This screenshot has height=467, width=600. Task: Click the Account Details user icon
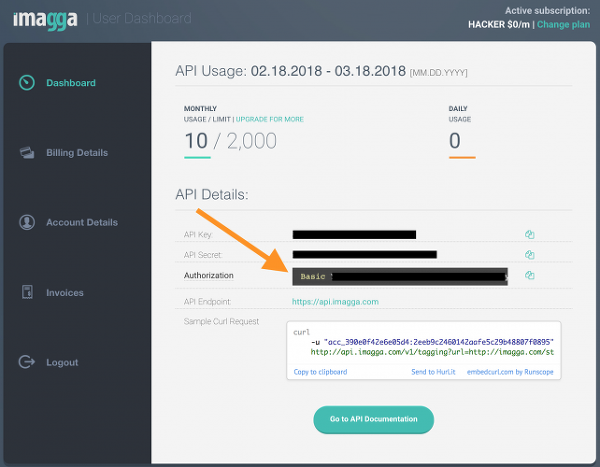point(27,222)
